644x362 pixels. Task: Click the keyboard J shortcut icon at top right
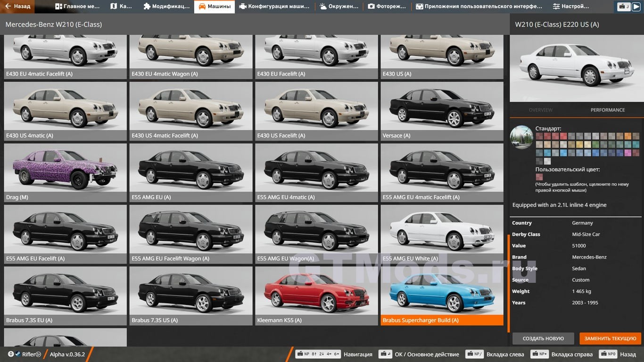[624, 7]
